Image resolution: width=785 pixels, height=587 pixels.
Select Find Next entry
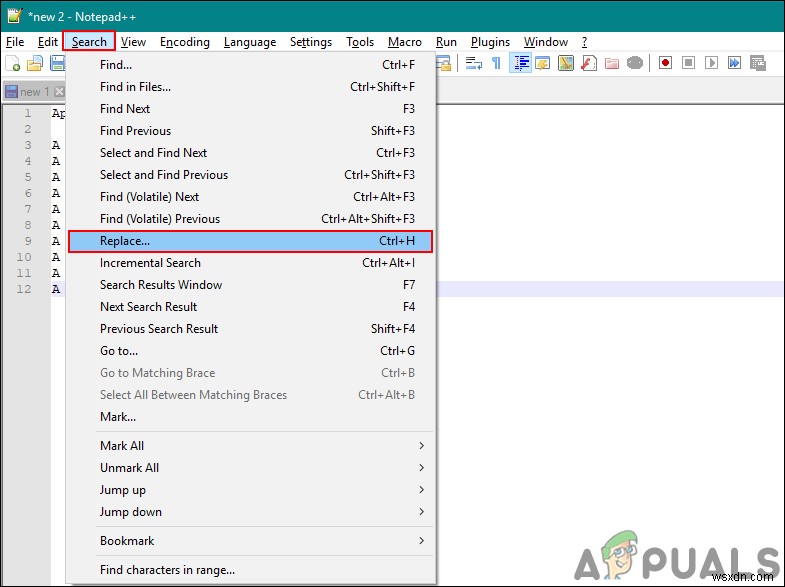[250, 109]
